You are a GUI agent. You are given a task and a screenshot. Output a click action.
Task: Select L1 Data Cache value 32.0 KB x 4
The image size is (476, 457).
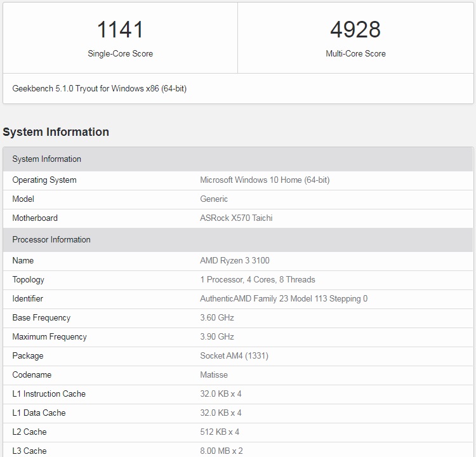click(x=221, y=413)
